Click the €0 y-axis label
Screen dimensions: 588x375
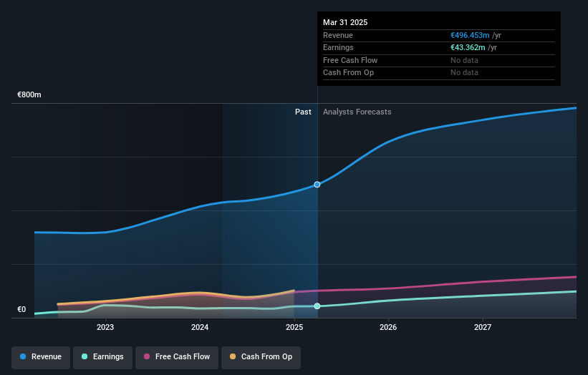point(21,309)
